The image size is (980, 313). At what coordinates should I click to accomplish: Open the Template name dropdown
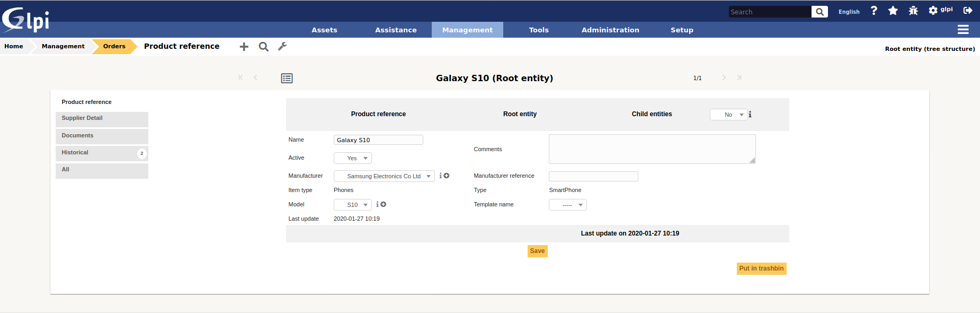click(567, 205)
